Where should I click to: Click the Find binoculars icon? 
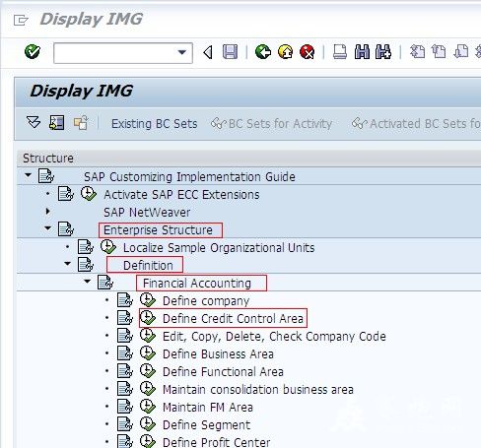(x=362, y=52)
